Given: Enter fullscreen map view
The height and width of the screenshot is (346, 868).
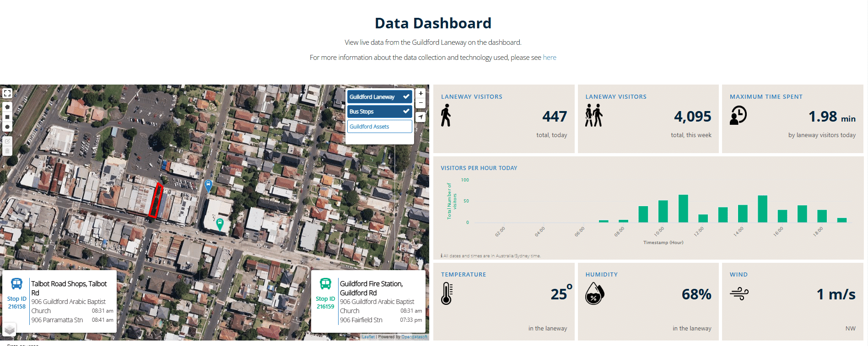Looking at the screenshot, I should [7, 93].
